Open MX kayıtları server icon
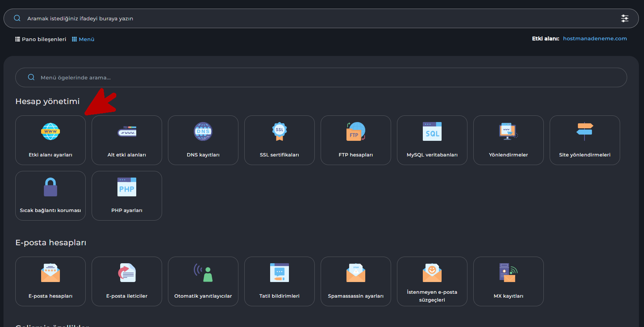This screenshot has height=327, width=644. coord(509,273)
